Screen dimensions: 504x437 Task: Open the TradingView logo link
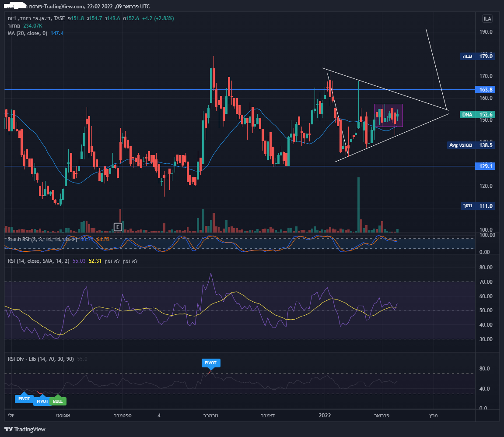pos(25,429)
